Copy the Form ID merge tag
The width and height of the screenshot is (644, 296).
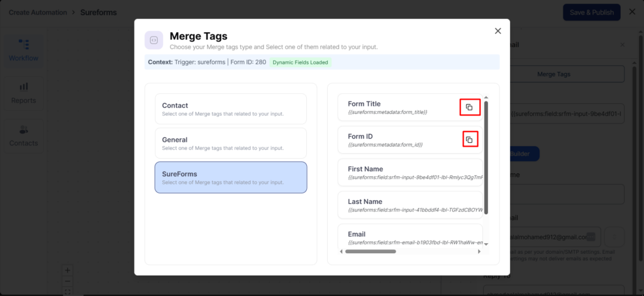pos(469,139)
